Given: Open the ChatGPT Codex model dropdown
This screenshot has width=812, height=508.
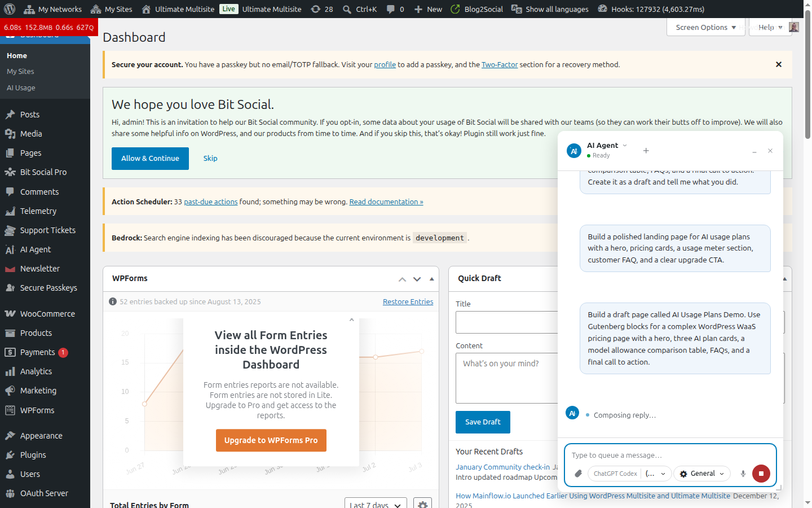Looking at the screenshot, I should [630, 474].
